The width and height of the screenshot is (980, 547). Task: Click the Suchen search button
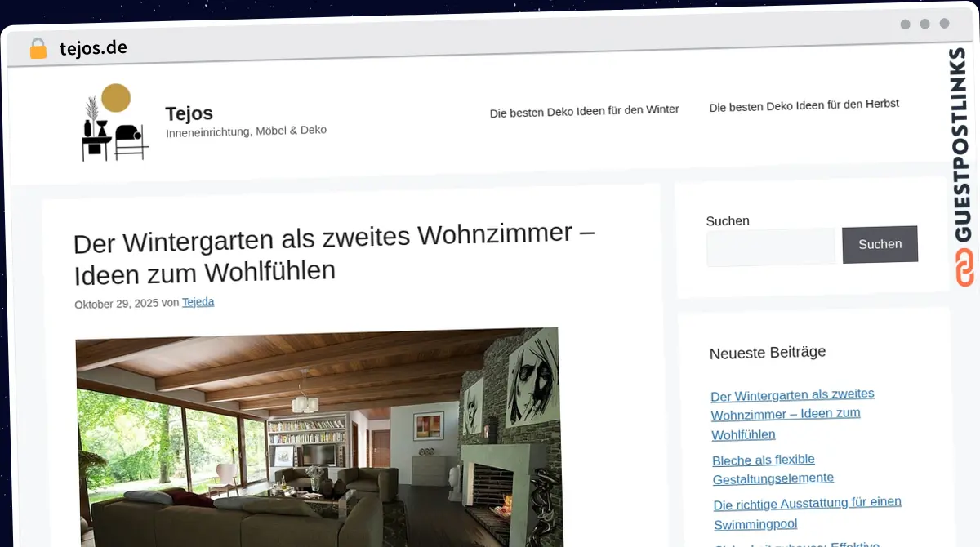(880, 244)
